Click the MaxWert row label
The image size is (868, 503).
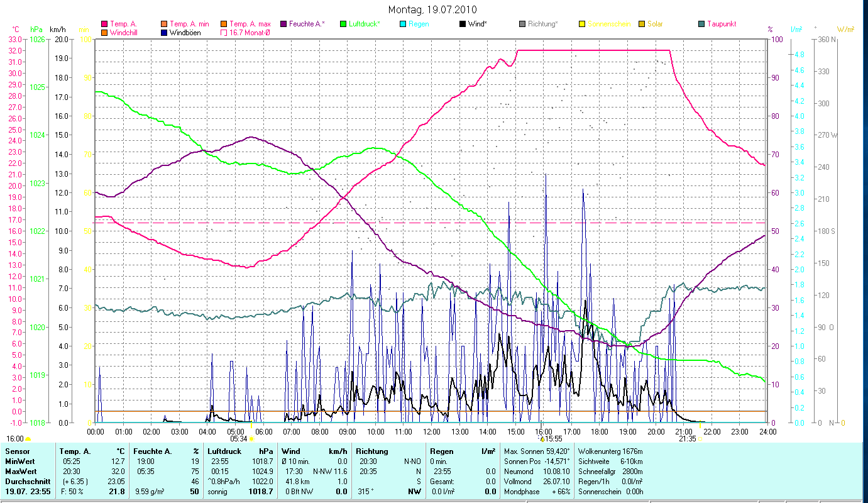[x=21, y=471]
